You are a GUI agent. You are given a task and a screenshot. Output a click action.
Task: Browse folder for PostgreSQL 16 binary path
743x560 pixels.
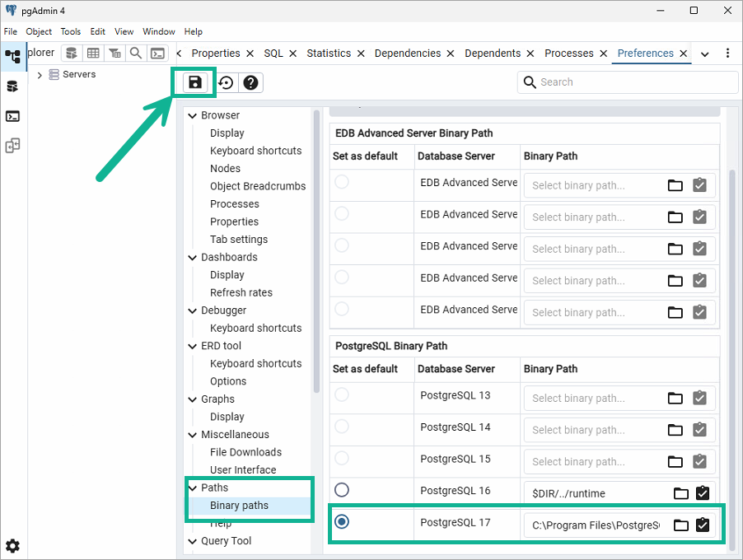(x=681, y=493)
